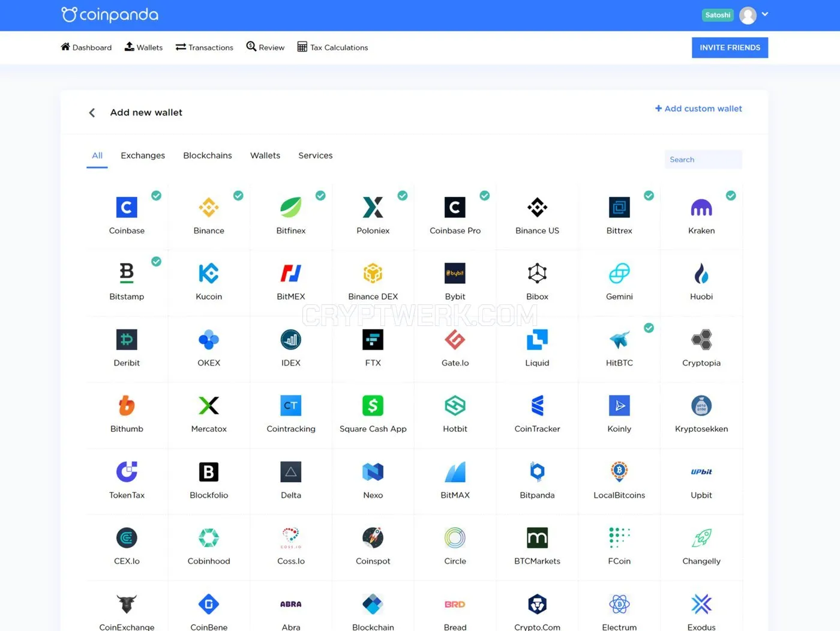Switch to the Exchanges tab
Screen dimensions: 840x631
tap(143, 155)
